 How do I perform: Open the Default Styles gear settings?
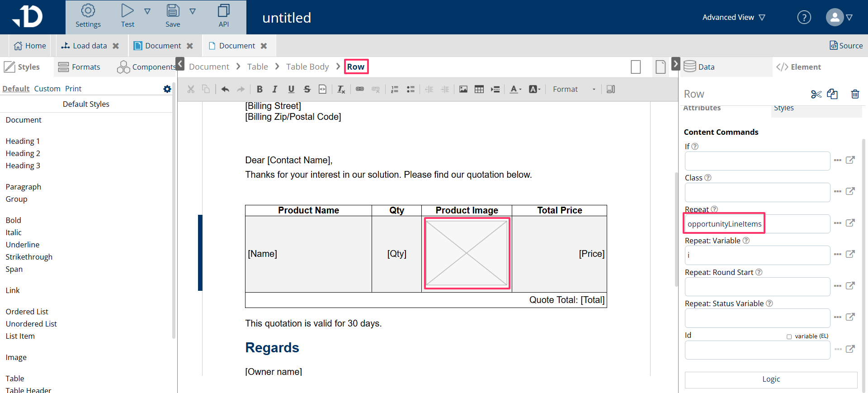tap(167, 89)
